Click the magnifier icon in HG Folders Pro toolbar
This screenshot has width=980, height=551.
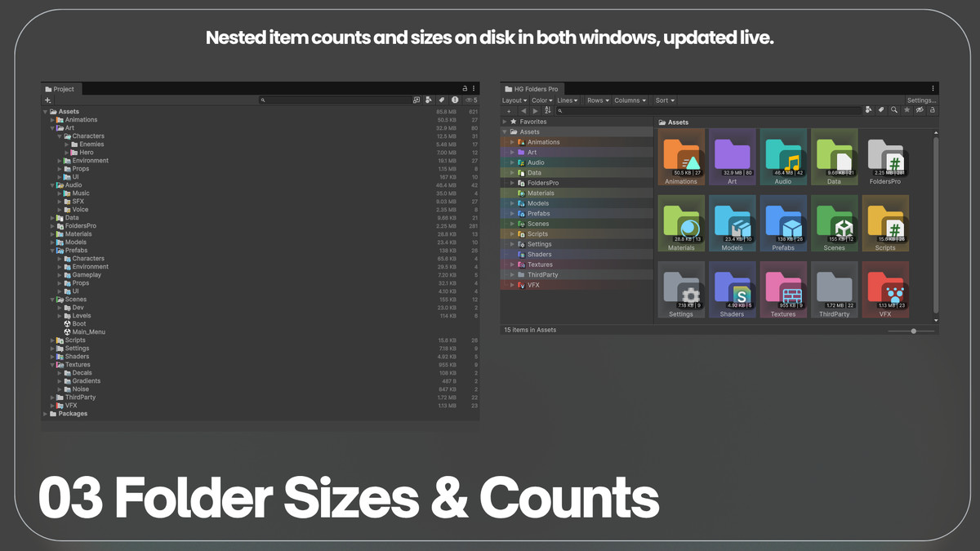(894, 110)
